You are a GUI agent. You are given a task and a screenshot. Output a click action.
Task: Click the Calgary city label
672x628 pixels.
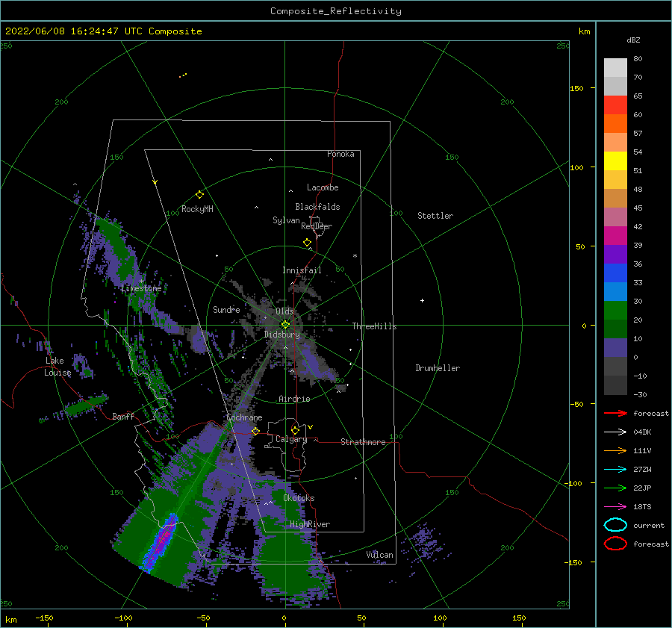tap(291, 439)
